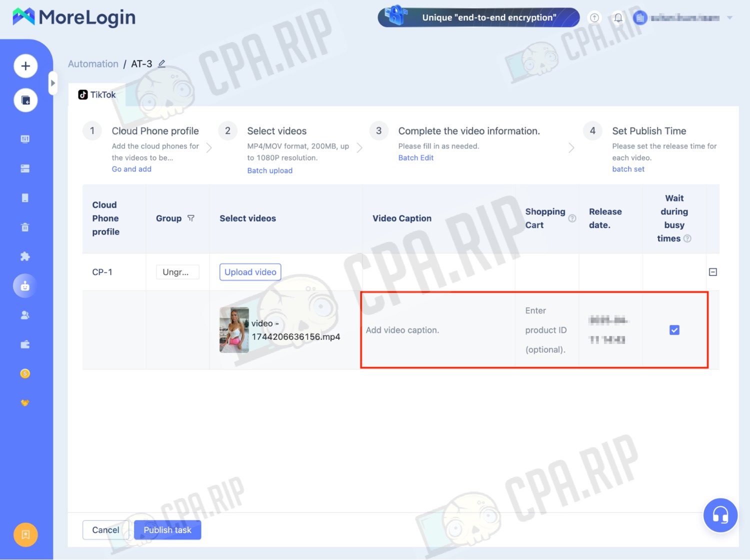Image resolution: width=750 pixels, height=560 pixels.
Task: Click the CP-1 profile cell
Action: (102, 272)
